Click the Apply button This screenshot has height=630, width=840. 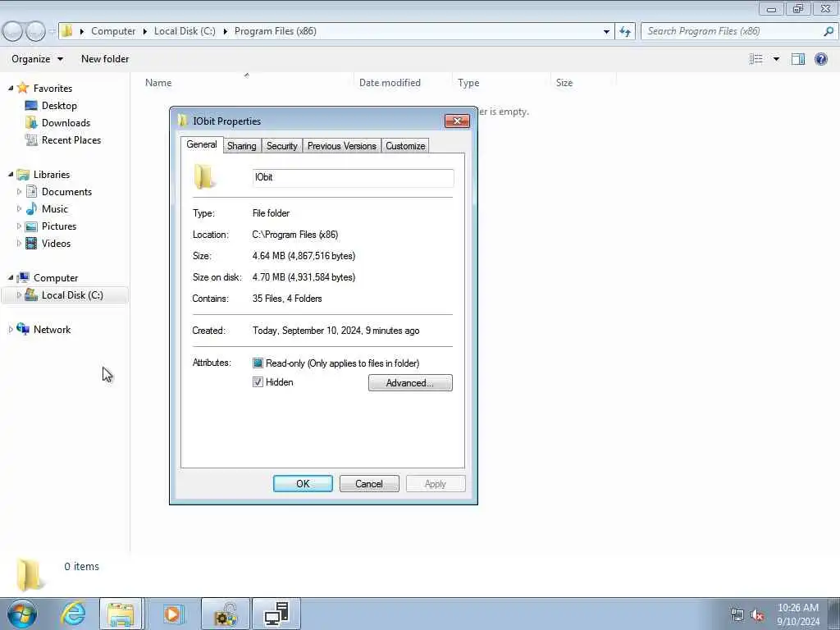[x=436, y=484]
